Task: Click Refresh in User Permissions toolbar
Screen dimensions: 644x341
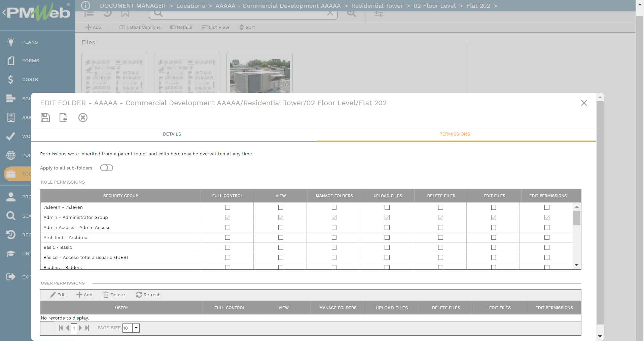Action: [148, 295]
